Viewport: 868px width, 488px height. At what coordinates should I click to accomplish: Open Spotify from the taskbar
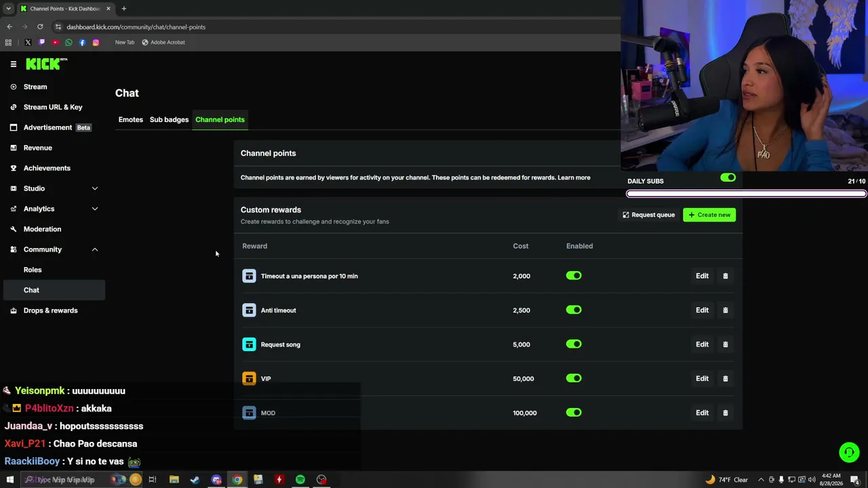pos(300,480)
